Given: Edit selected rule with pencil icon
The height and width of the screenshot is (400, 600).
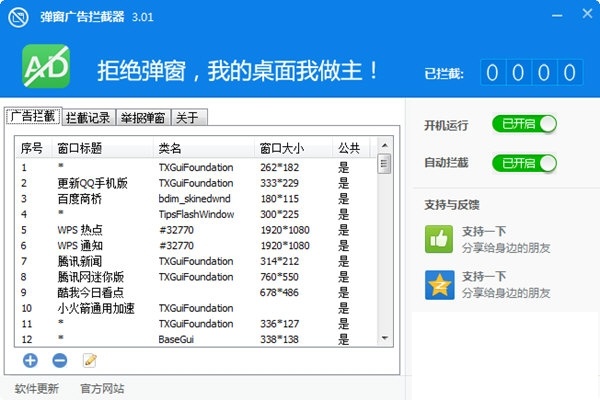Looking at the screenshot, I should (x=90, y=360).
